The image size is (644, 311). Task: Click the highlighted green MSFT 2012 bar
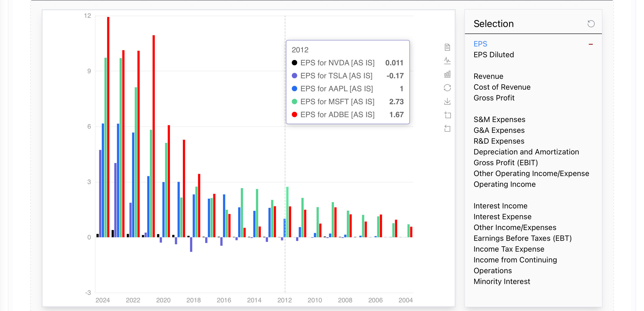(287, 212)
